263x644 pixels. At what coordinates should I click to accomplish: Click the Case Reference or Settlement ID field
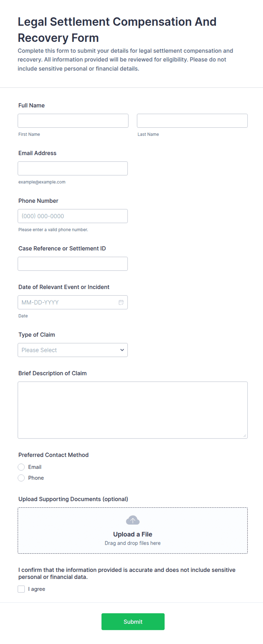73,264
